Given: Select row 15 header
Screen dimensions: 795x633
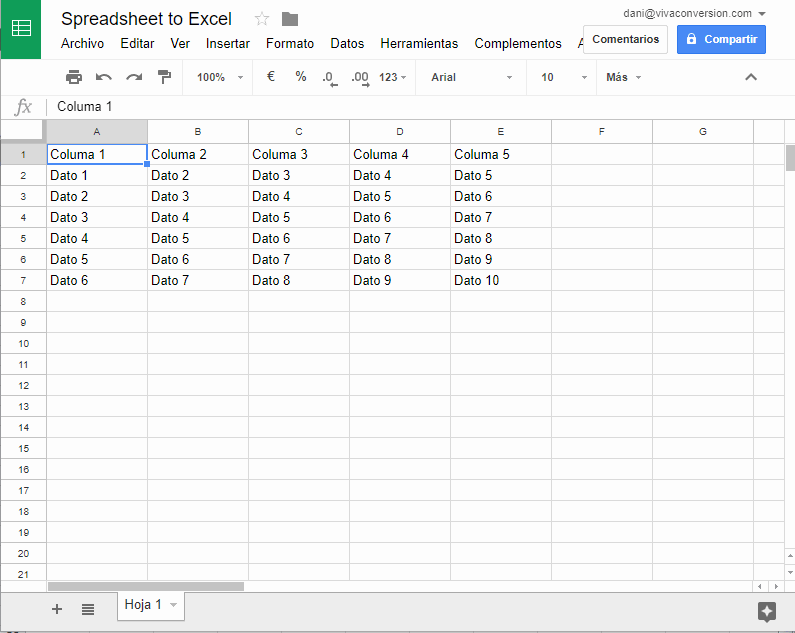Looking at the screenshot, I should pos(23,448).
